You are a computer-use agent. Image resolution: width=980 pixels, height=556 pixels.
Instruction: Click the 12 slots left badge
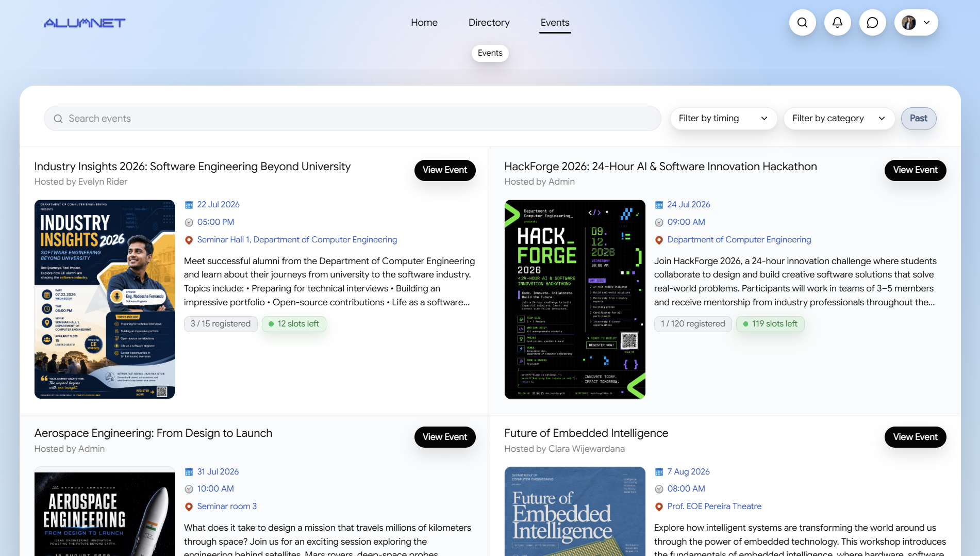pos(294,324)
